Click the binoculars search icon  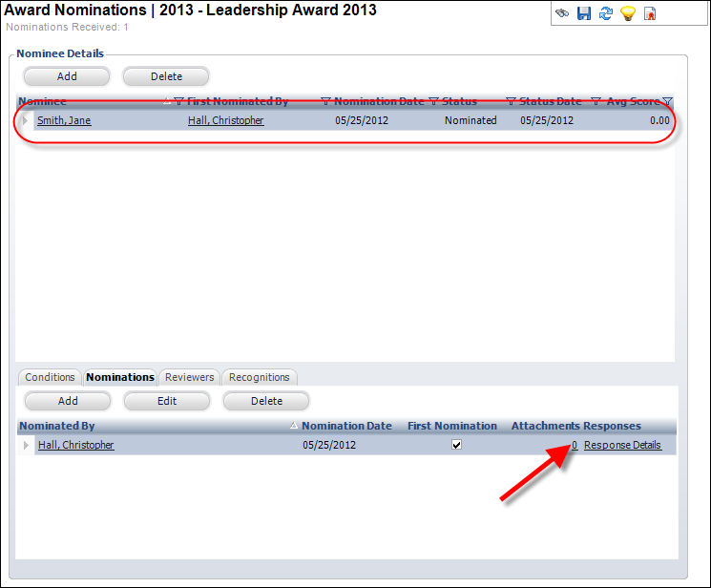562,13
